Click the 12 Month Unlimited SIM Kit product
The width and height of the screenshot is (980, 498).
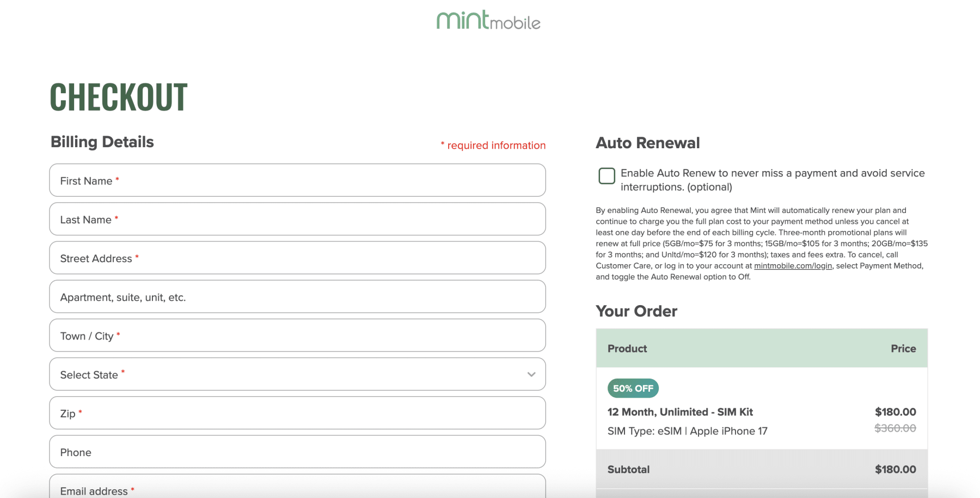680,412
